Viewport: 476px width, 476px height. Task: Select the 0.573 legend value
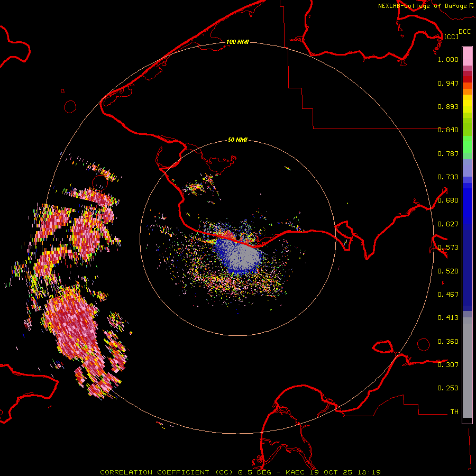click(x=448, y=248)
